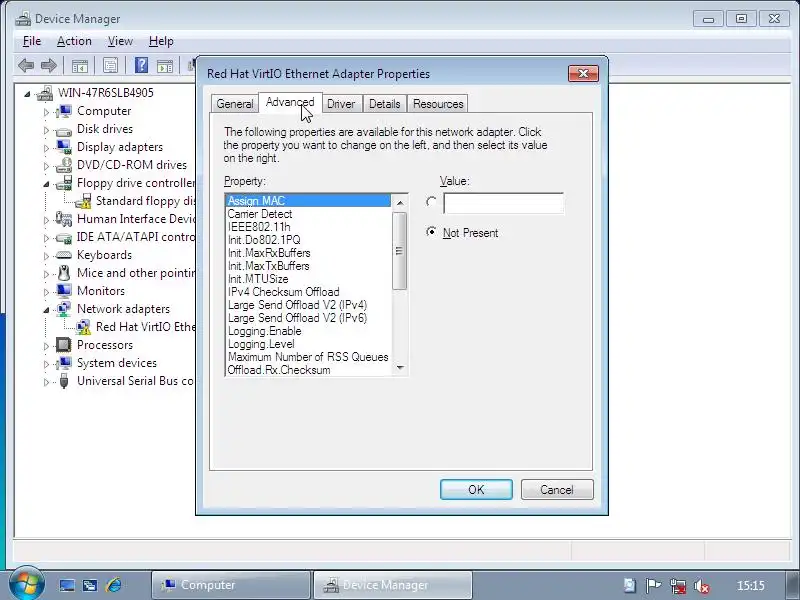Click the Value text input field

[504, 203]
